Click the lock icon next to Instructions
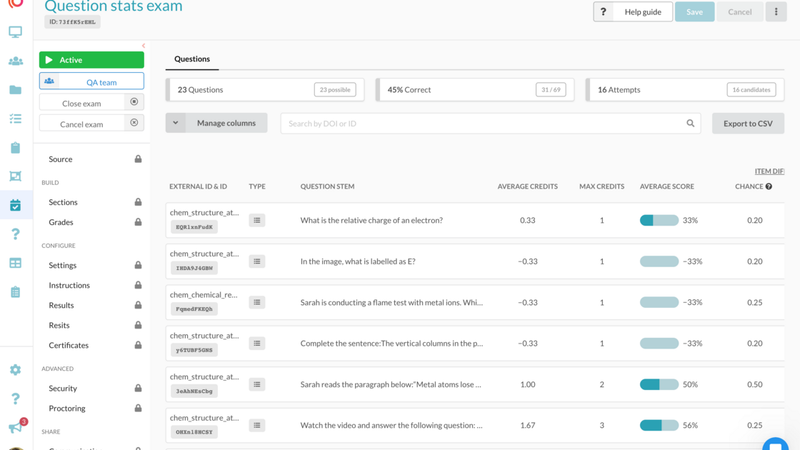 (138, 285)
